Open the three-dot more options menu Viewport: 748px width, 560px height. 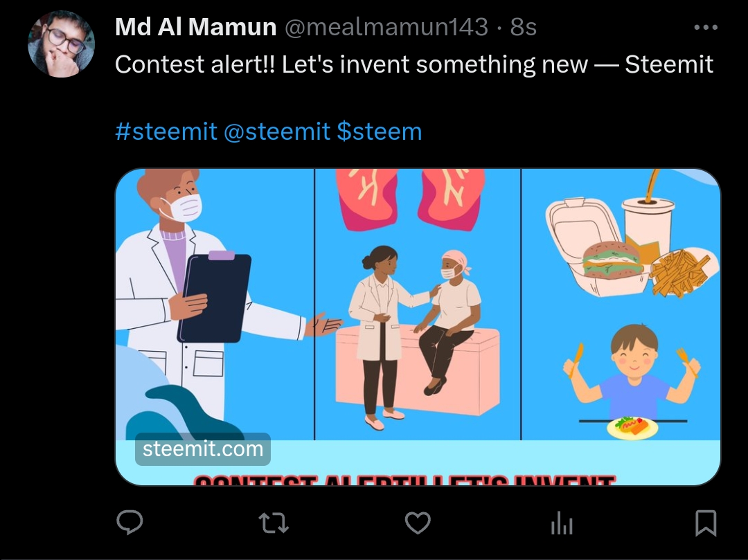706,27
